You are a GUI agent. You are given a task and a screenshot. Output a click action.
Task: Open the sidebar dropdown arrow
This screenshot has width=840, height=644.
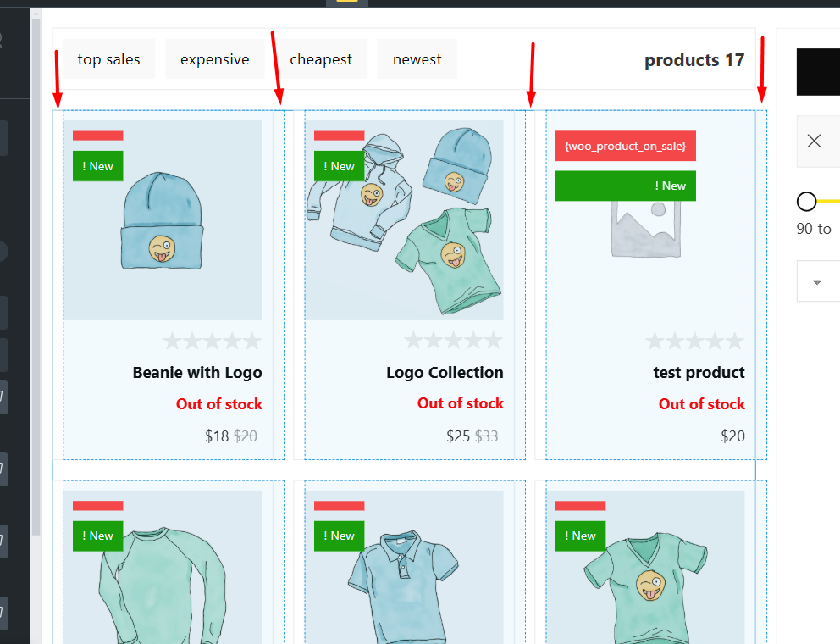(817, 282)
